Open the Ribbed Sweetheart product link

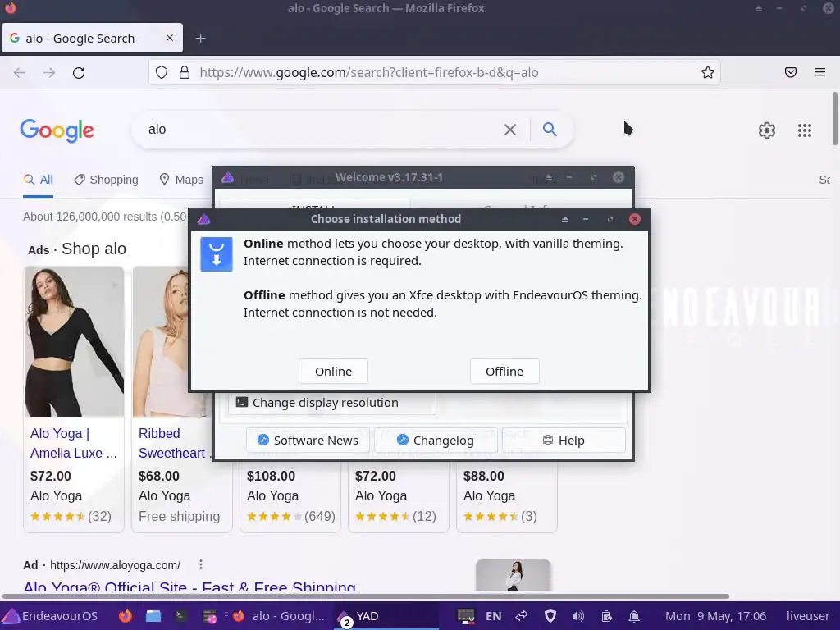pyautogui.click(x=174, y=443)
